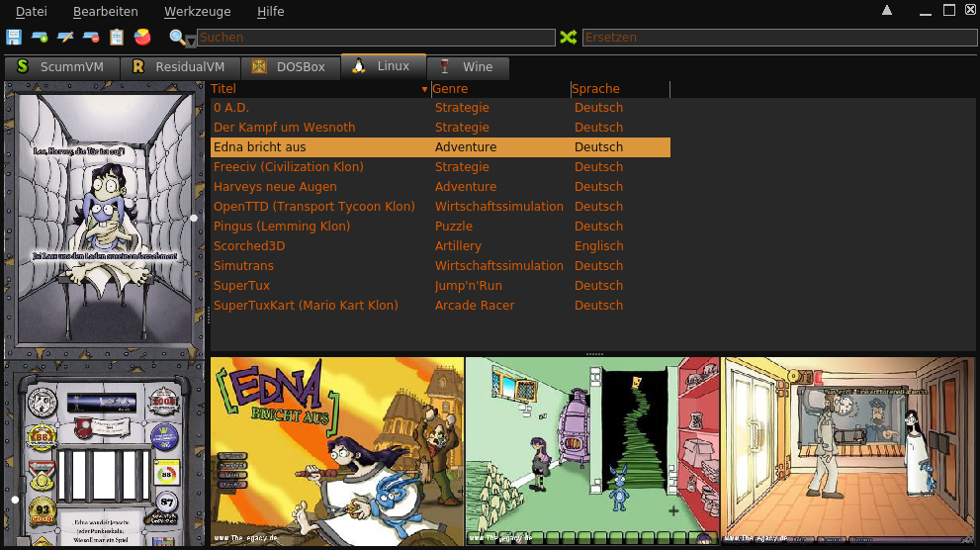Screen dimensions: 980x550
Task: Select the 'Simutrans' entry
Action: (x=440, y=266)
